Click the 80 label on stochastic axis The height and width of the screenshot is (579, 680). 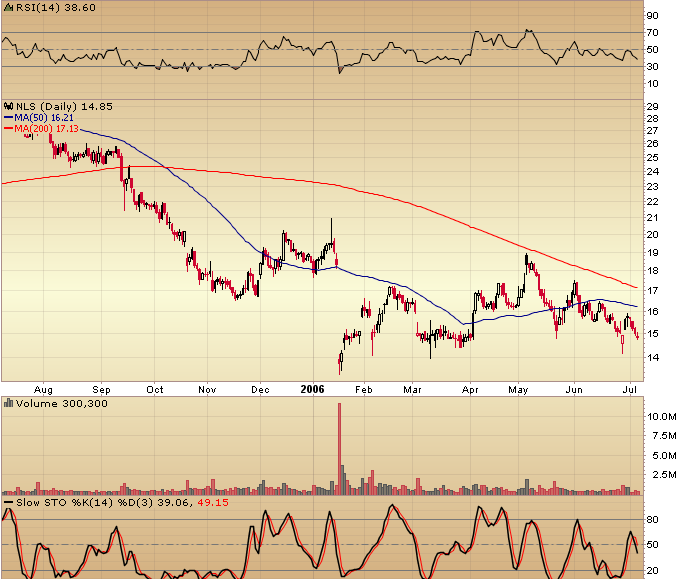point(653,520)
